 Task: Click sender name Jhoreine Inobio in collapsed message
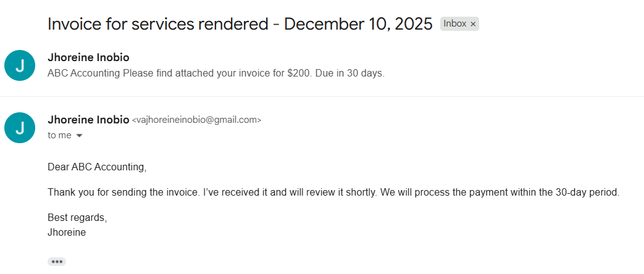pyautogui.click(x=88, y=58)
